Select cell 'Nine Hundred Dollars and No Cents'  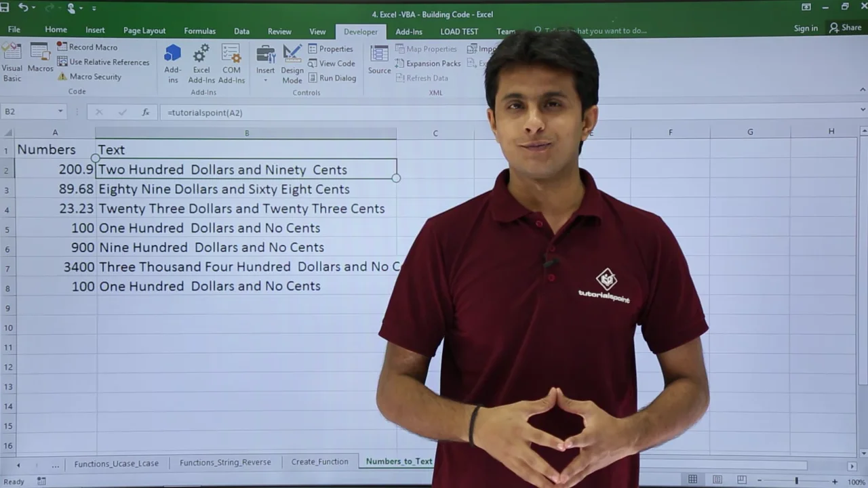pyautogui.click(x=246, y=247)
